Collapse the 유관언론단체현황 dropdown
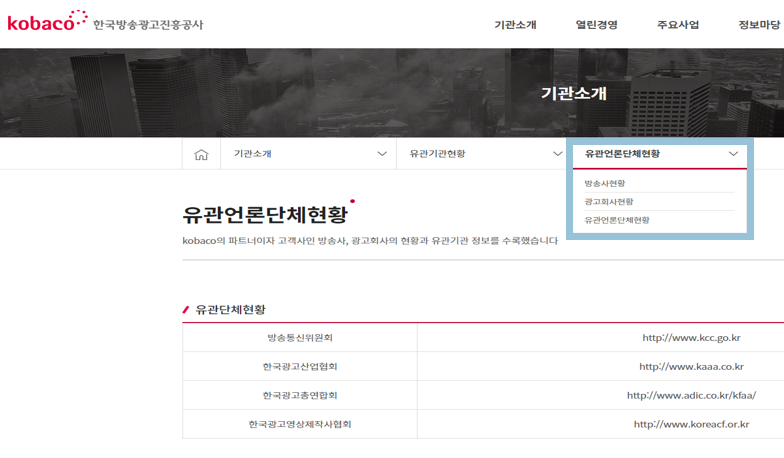This screenshot has height=458, width=784. point(660,154)
